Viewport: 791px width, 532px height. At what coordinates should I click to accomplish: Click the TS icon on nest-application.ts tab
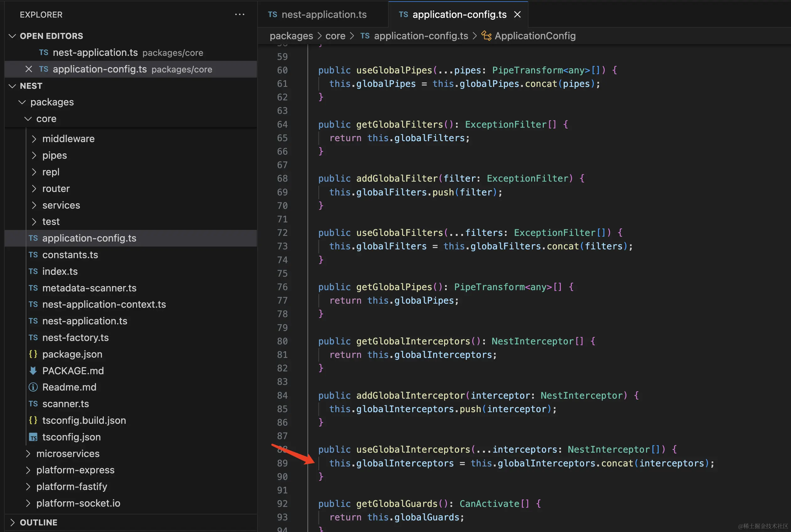(272, 15)
